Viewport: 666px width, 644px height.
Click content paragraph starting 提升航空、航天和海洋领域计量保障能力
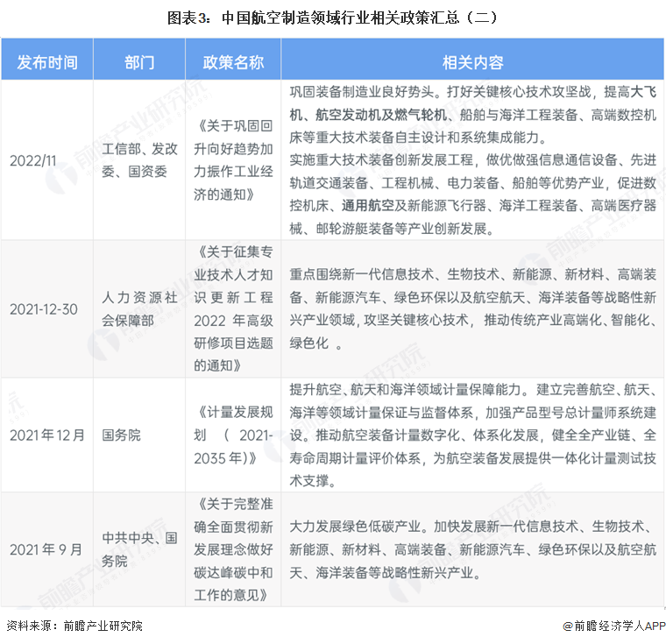pyautogui.click(x=472, y=435)
